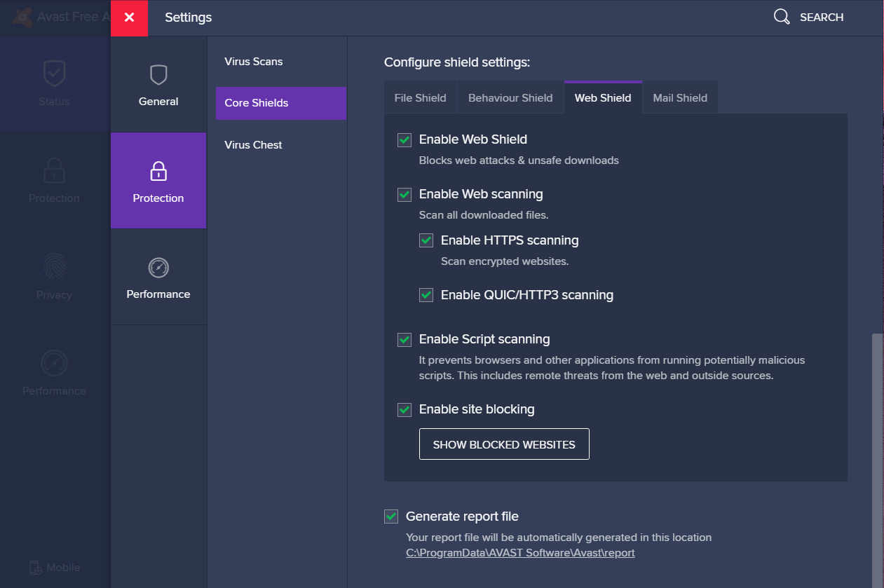
Task: Disable HTTPS scanning checkbox
Action: [x=426, y=240]
